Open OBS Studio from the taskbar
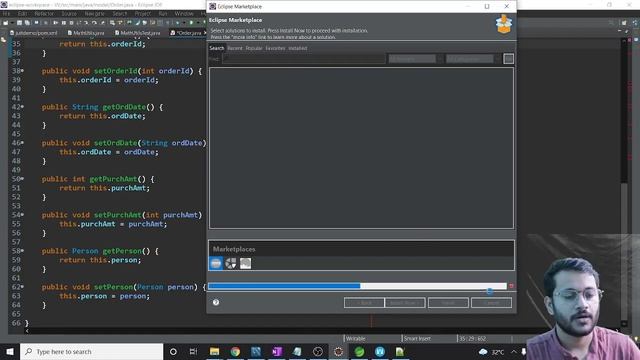This screenshot has width=640, height=360. click(x=318, y=351)
